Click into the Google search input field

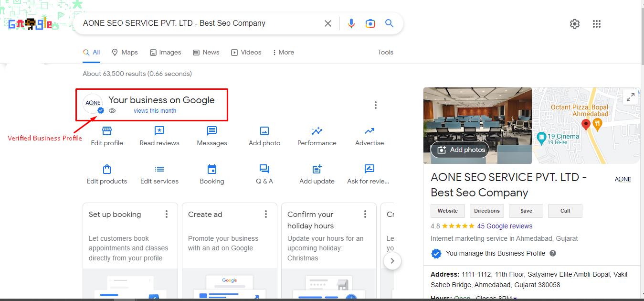pyautogui.click(x=200, y=23)
